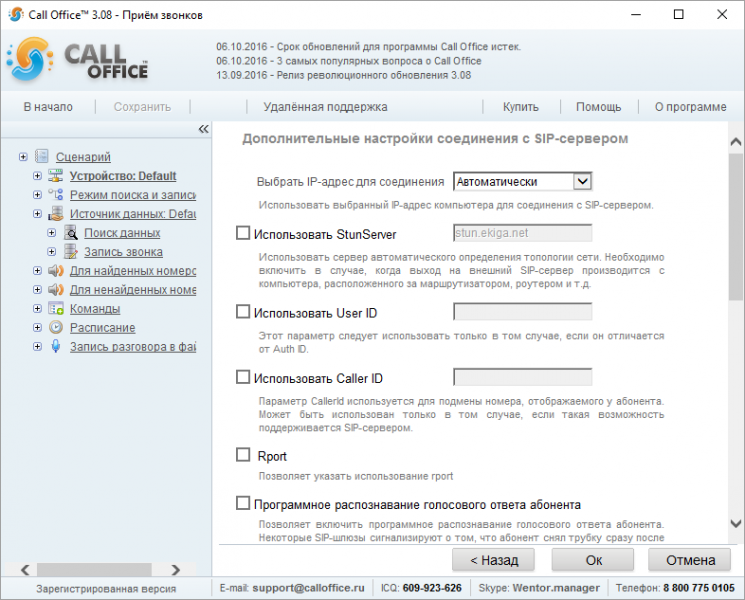Image resolution: width=745 pixels, height=600 pixels.
Task: Collapse the sidebar with double-chevron icon
Action: [203, 129]
